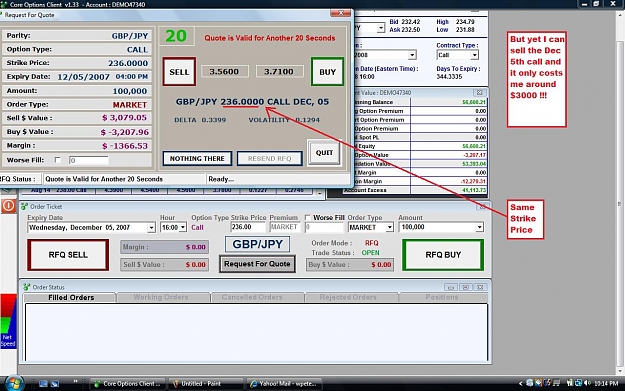Click the Switch Windows quick launch icon
Viewport: 625px width, 391px height.
[55, 384]
